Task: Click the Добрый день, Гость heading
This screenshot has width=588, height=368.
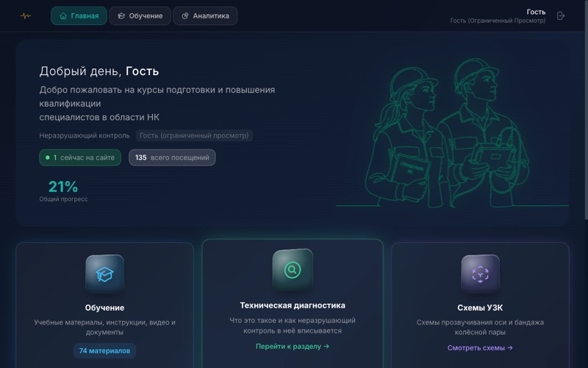Action: click(x=99, y=71)
